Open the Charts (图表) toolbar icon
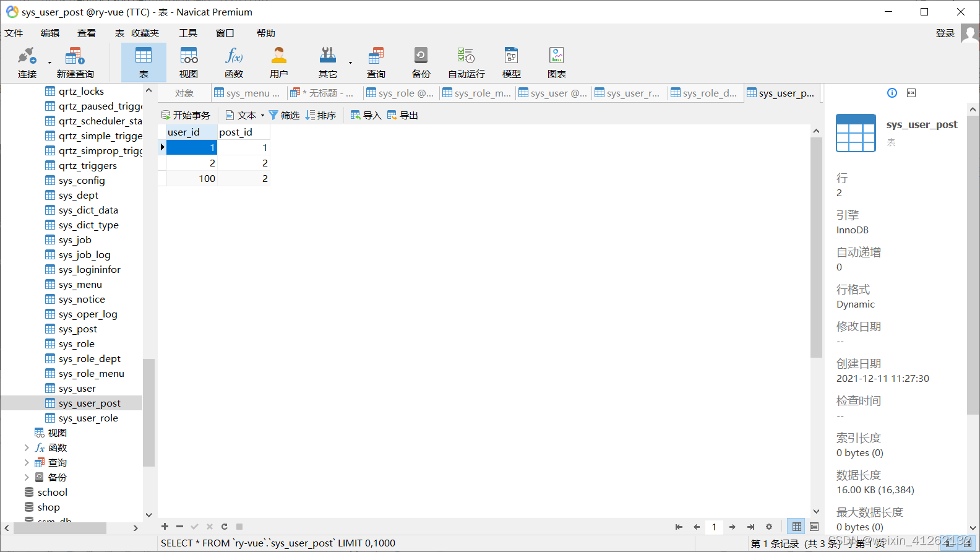This screenshot has height=552, width=980. click(x=557, y=63)
